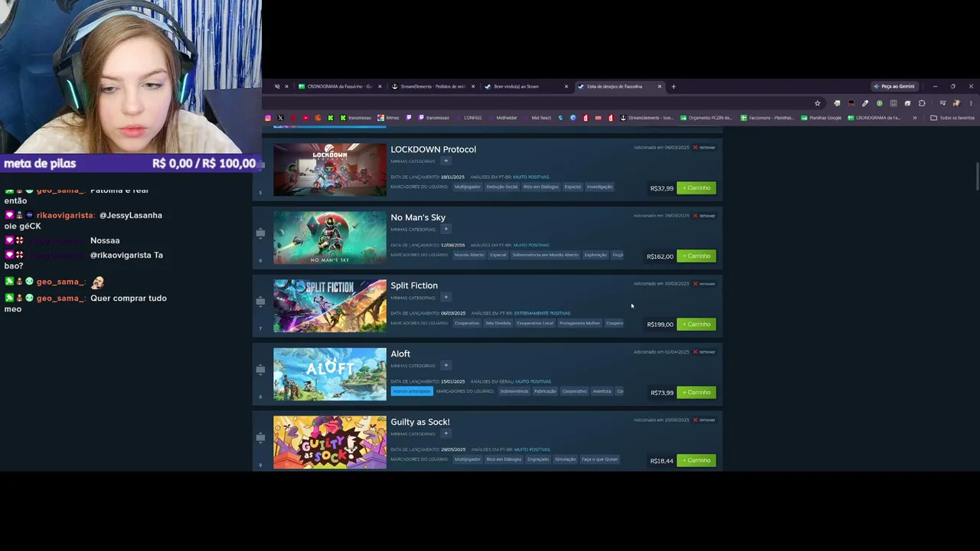Viewport: 980px width, 551px height.
Task: Remove LOCKDOWN Protocol from the wishlist
Action: click(704, 148)
